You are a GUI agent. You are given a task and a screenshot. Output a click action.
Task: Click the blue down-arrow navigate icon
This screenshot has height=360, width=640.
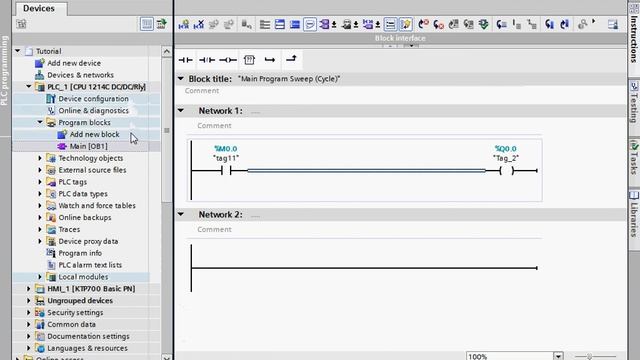549,24
